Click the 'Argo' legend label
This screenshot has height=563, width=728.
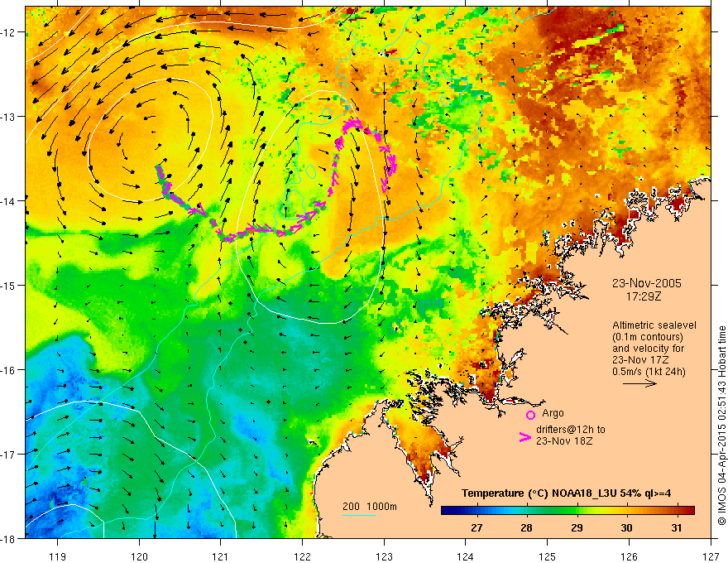tap(553, 413)
